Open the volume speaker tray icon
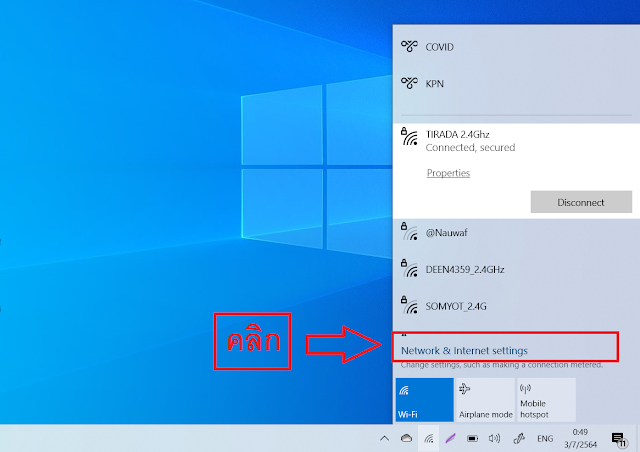This screenshot has height=452, width=640. [494, 439]
